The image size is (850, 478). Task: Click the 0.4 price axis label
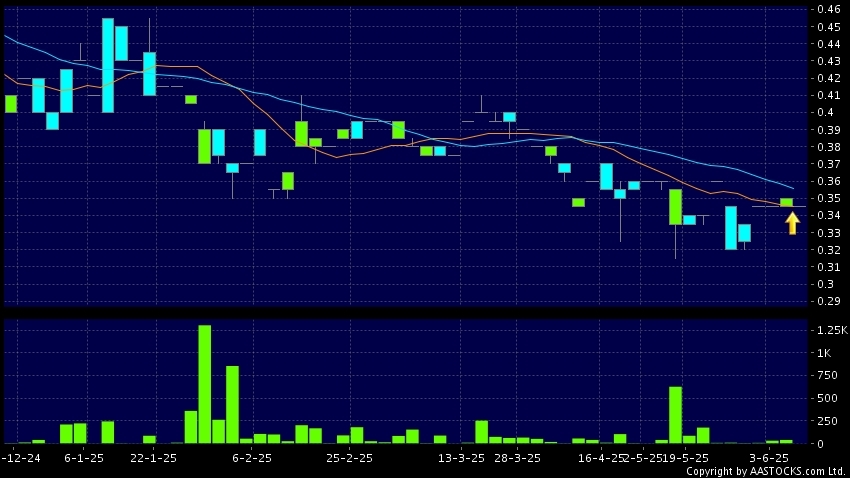[x=826, y=112]
